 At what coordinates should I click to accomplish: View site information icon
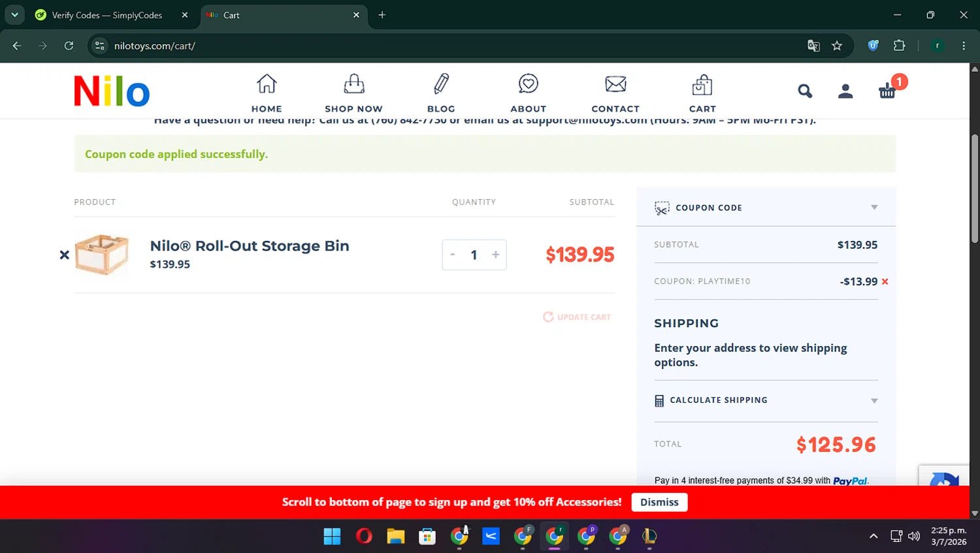click(x=100, y=46)
